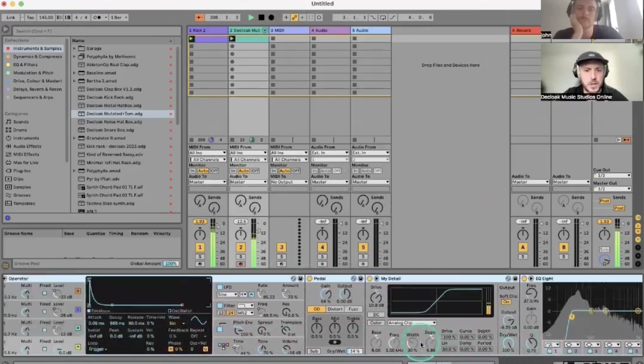Open the LFO Sine waveform dropdown
Screen dimensions: 644x364
pos(227,294)
